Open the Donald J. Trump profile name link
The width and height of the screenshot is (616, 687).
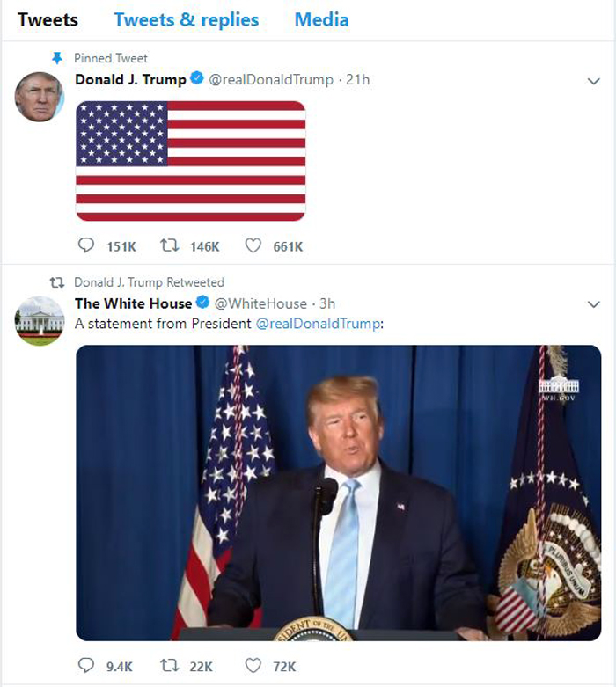click(x=130, y=80)
